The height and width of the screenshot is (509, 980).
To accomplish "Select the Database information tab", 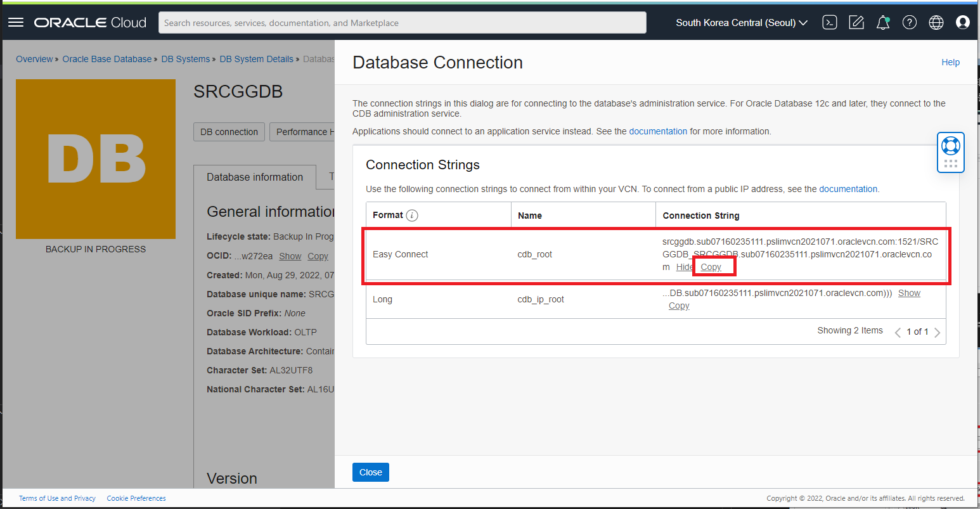I will click(255, 177).
